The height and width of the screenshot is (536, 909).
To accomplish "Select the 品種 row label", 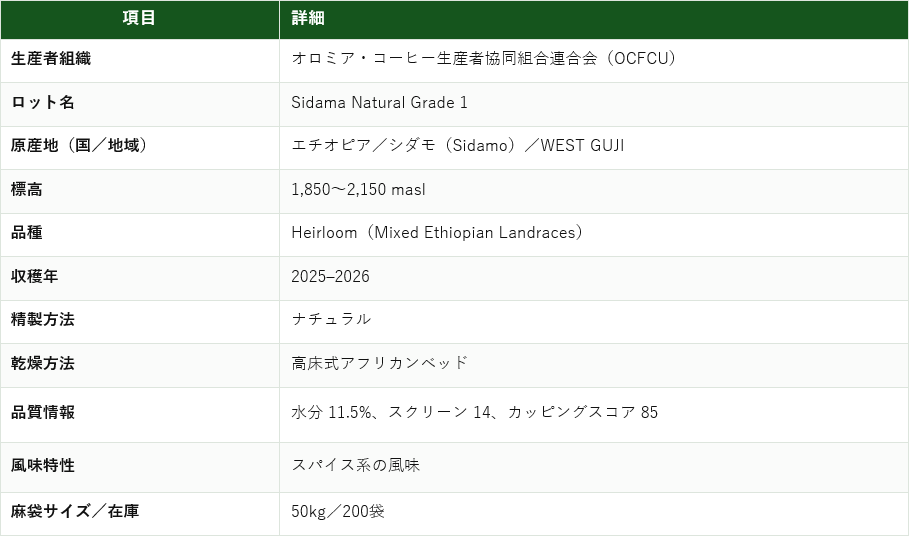I will click(x=27, y=233).
